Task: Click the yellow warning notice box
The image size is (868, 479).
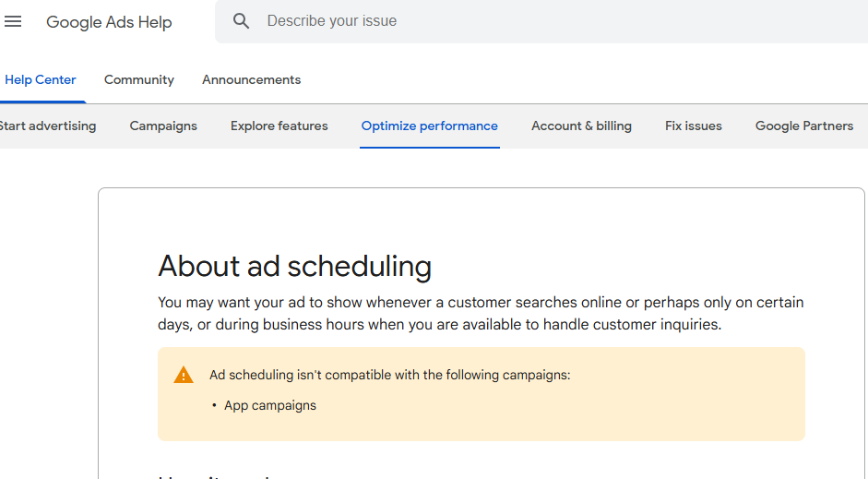Action: point(482,394)
